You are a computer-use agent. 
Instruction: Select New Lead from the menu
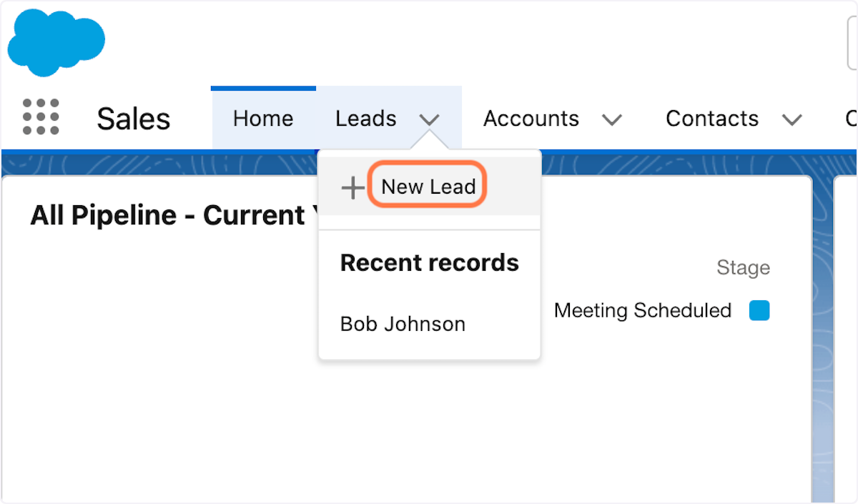(x=428, y=187)
